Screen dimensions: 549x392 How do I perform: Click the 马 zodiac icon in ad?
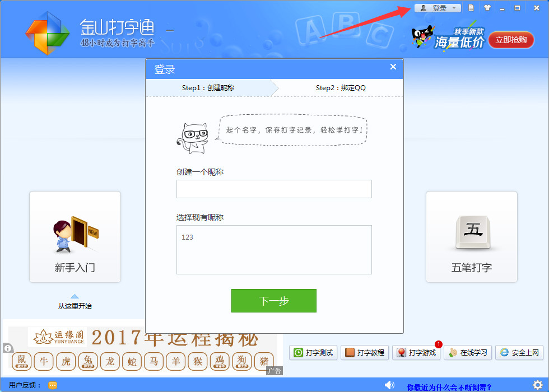(153, 362)
